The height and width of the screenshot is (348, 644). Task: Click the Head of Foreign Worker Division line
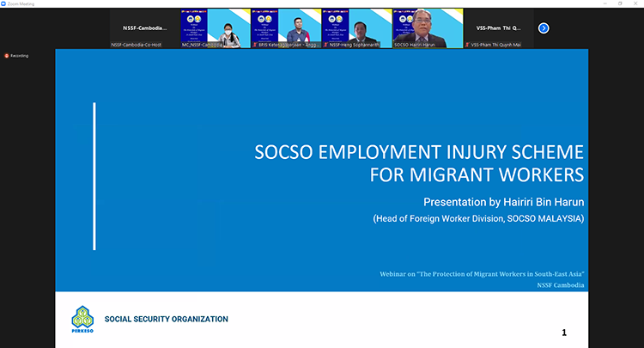pyautogui.click(x=478, y=218)
